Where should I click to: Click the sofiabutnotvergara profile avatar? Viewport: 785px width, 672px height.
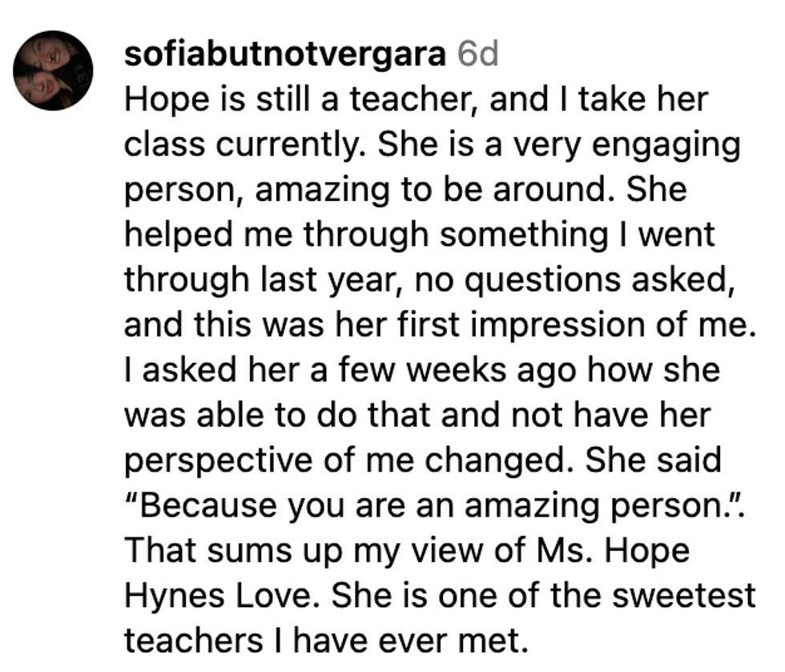pos(53,71)
